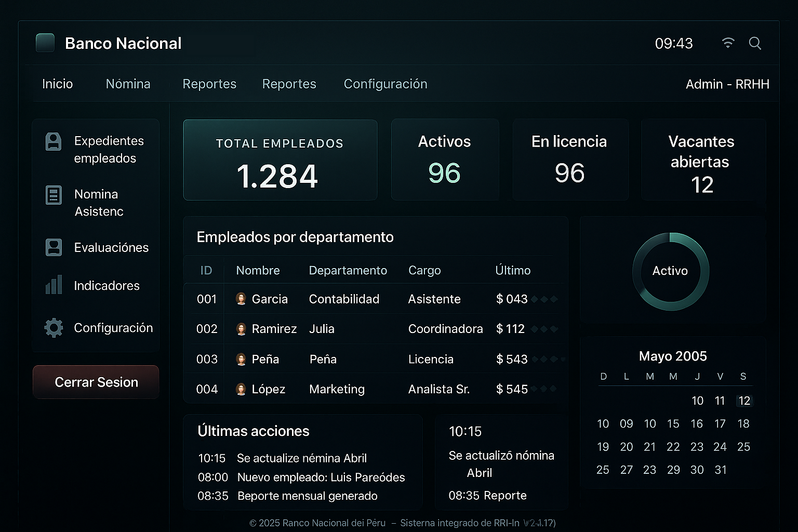The height and width of the screenshot is (532, 798).
Task: Select the Nomina Asistenc document icon
Action: point(54,195)
